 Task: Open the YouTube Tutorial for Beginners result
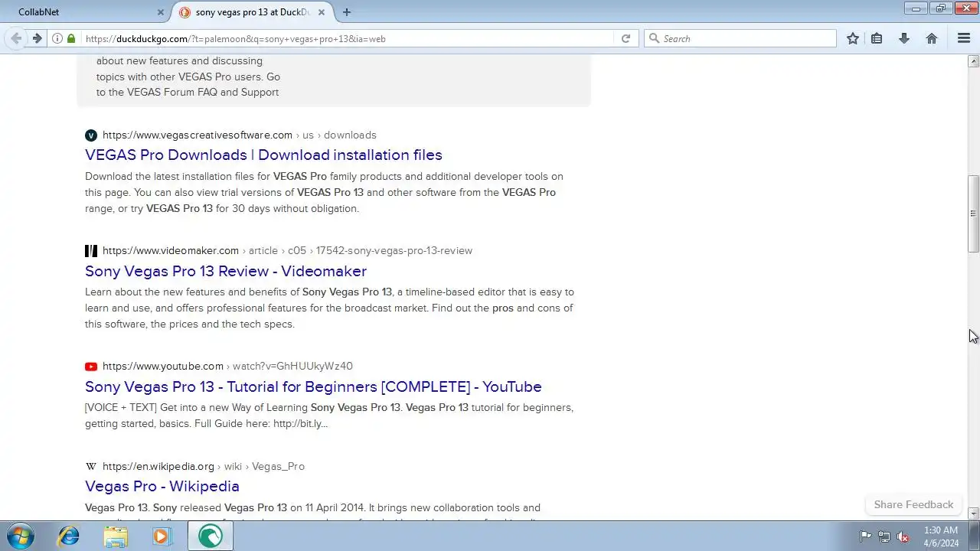point(313,386)
